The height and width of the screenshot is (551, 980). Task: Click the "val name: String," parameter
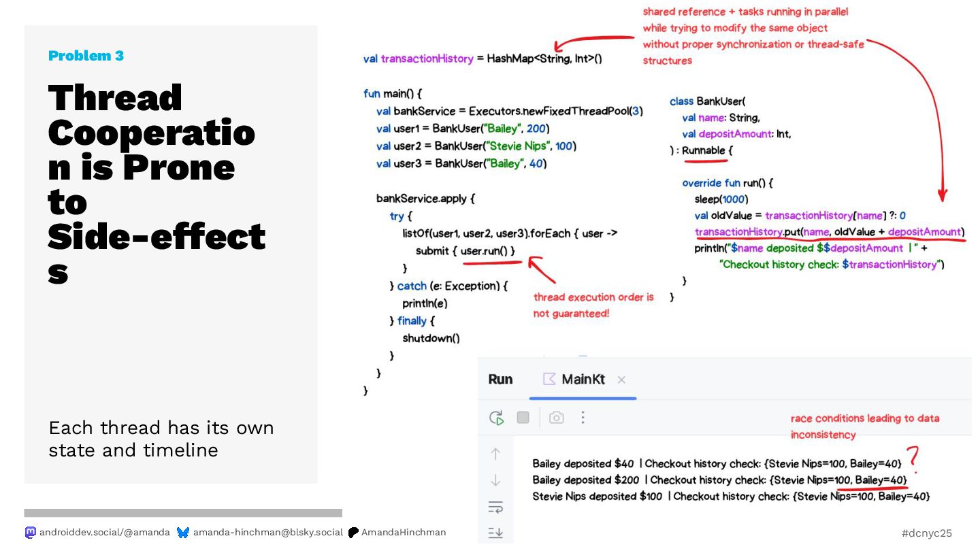click(721, 118)
